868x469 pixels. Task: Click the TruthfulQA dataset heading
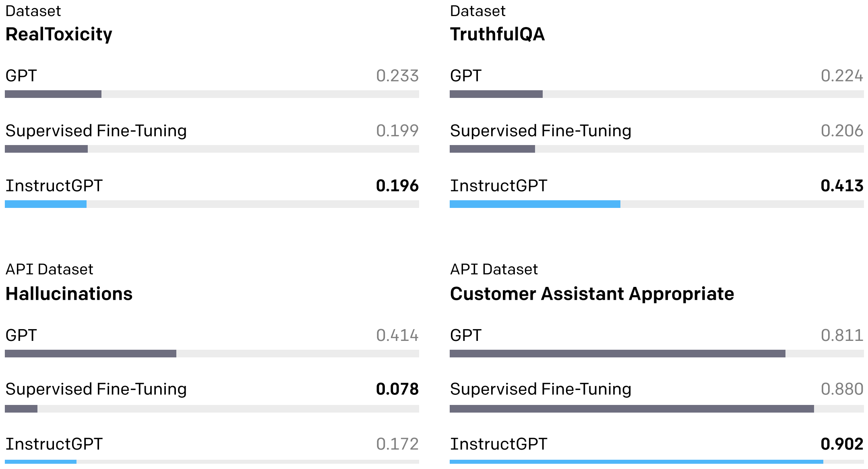click(x=497, y=34)
